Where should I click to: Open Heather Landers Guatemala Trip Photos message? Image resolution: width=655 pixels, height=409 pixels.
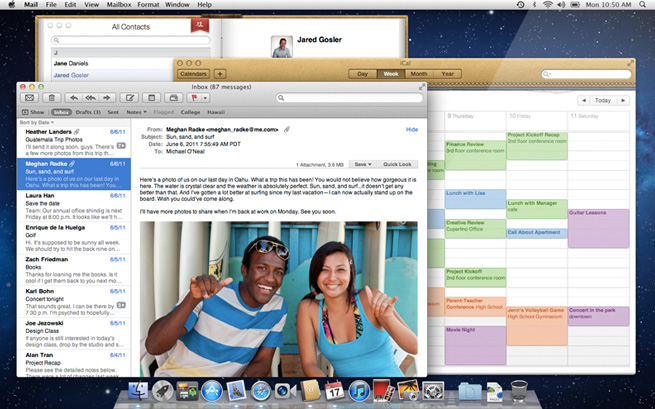[74, 142]
